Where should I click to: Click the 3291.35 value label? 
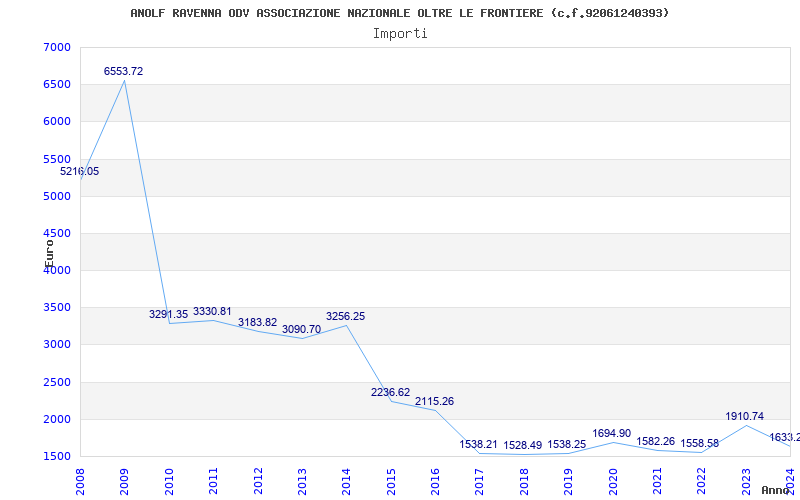click(x=168, y=314)
